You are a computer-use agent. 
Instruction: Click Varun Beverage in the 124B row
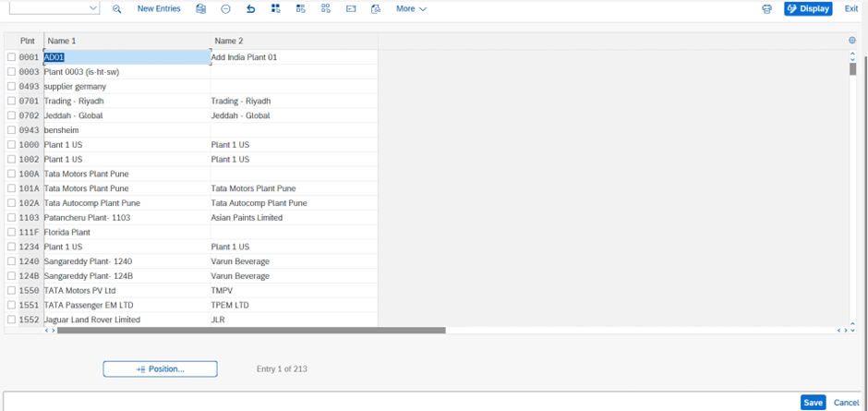click(295, 276)
